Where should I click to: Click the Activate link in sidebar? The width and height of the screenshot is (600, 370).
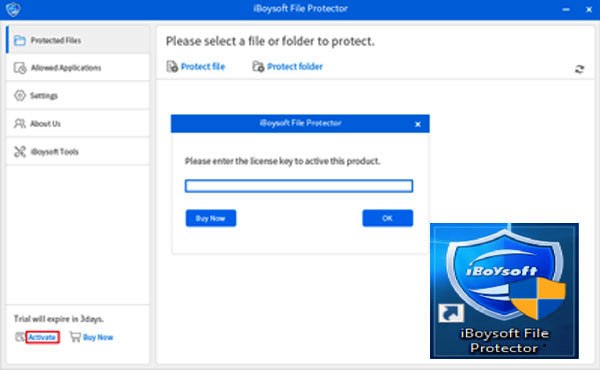42,337
